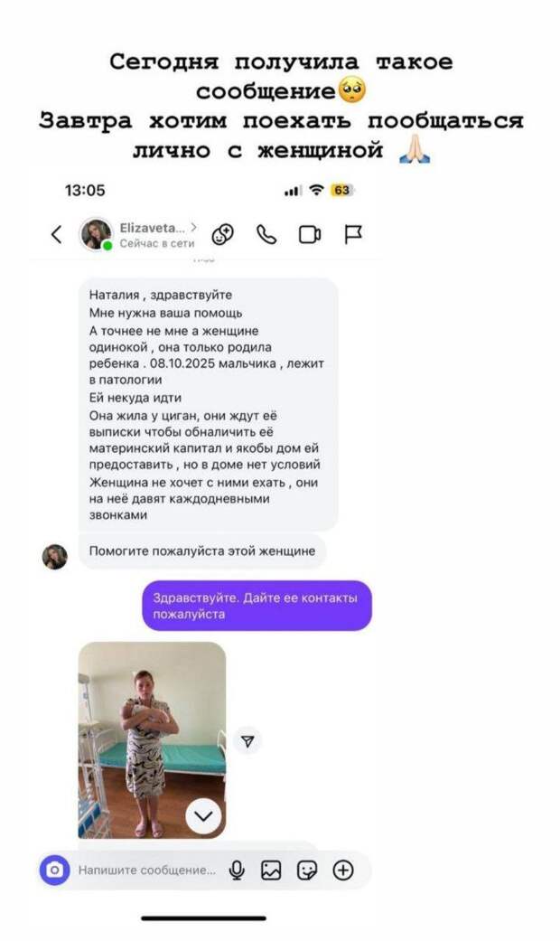
Task: Open the camera with the purple round button
Action: [54, 870]
